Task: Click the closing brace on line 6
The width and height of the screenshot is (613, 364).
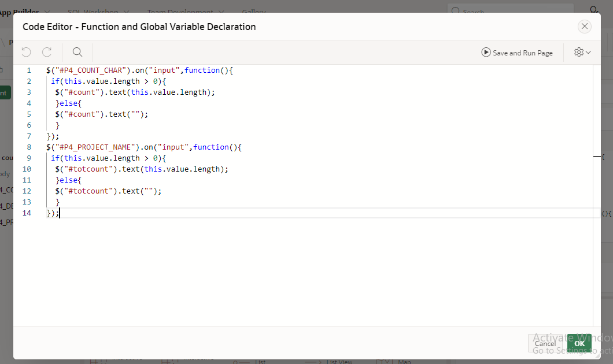Action: coord(57,125)
